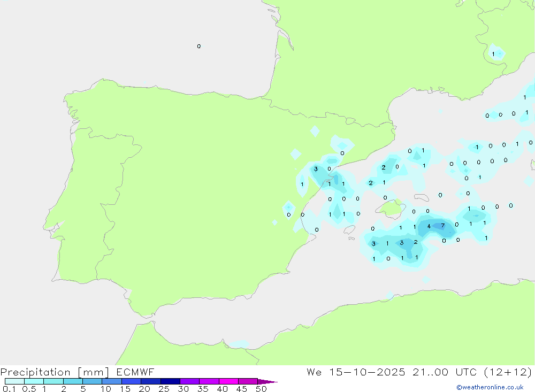The height and width of the screenshot is (392, 535).
Task: Select the 1 to 2 mm legend swatch
Action: pos(53,381)
